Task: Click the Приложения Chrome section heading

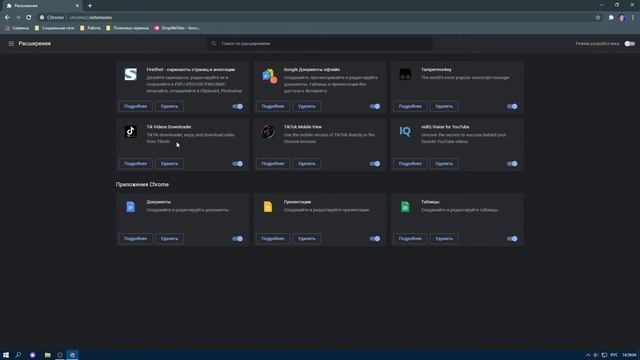Action: coord(142,184)
